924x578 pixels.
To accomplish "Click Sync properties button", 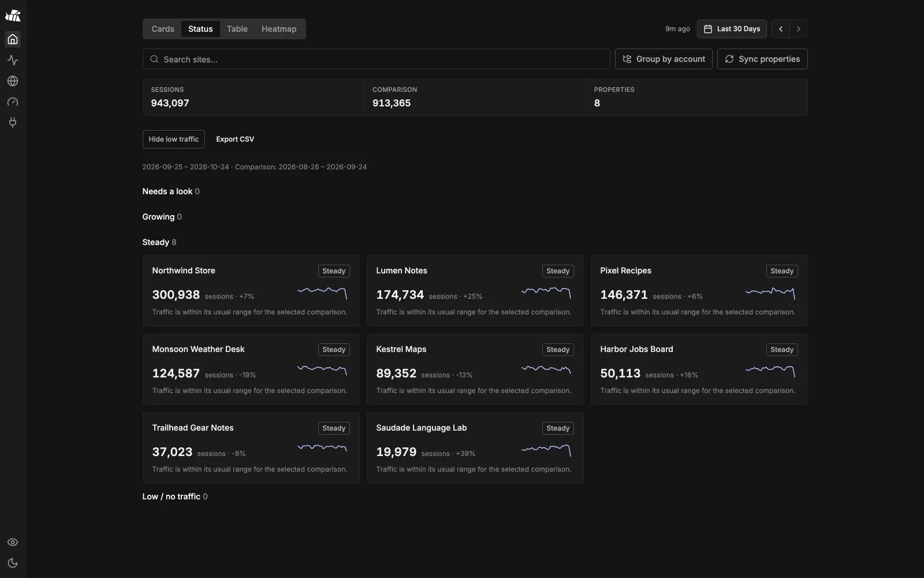I will tap(762, 59).
